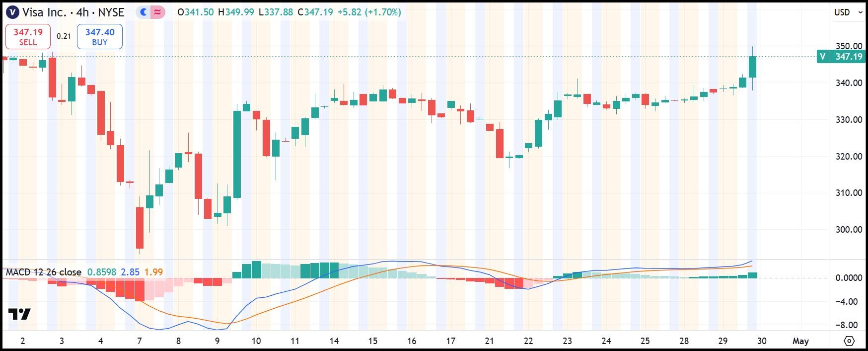
Task: Click the high value H349.99
Action: pyautogui.click(x=236, y=12)
